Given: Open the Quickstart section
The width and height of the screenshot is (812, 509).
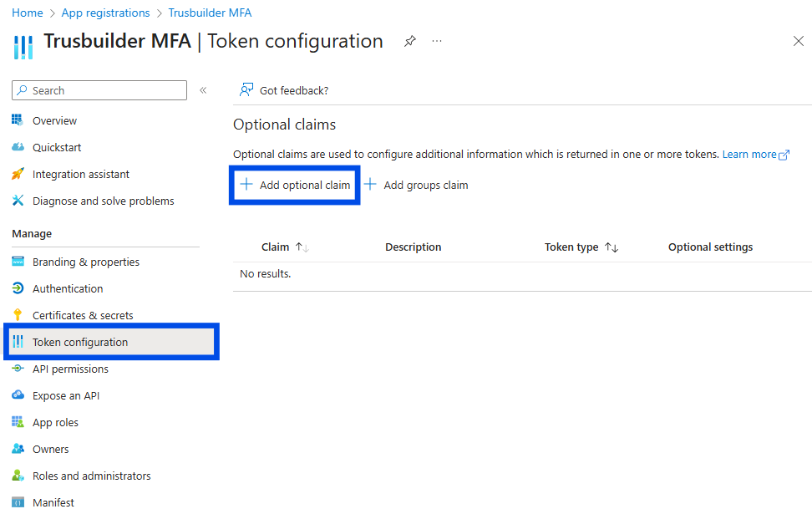Looking at the screenshot, I should point(55,146).
